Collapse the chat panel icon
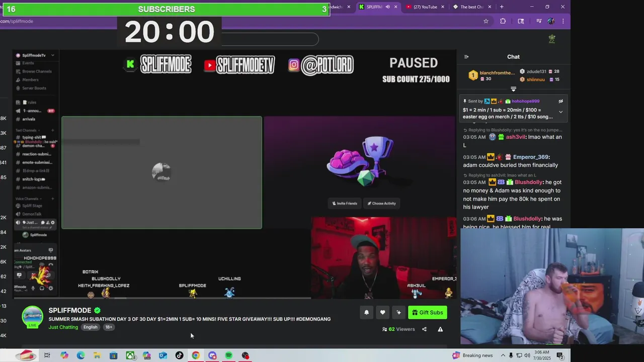The image size is (644, 362). (466, 57)
